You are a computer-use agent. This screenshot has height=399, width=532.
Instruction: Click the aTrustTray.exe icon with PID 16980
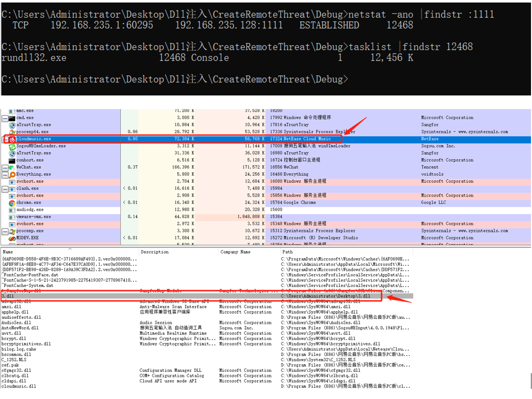click(x=12, y=154)
